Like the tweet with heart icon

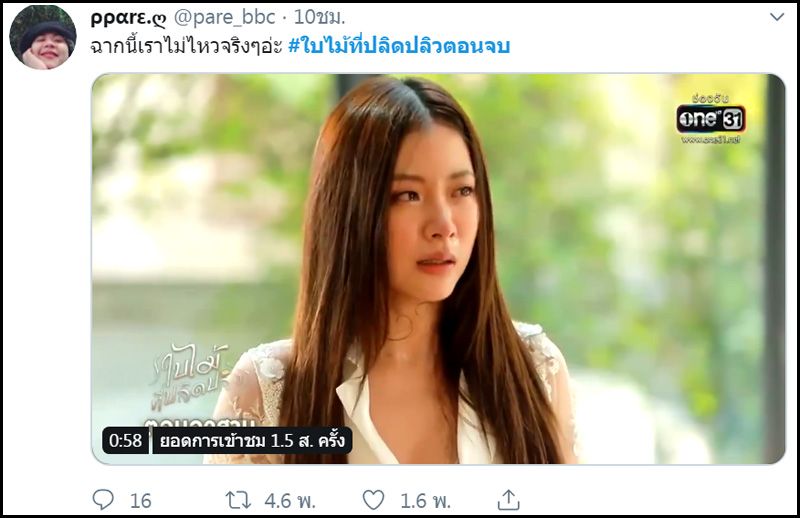pos(373,500)
